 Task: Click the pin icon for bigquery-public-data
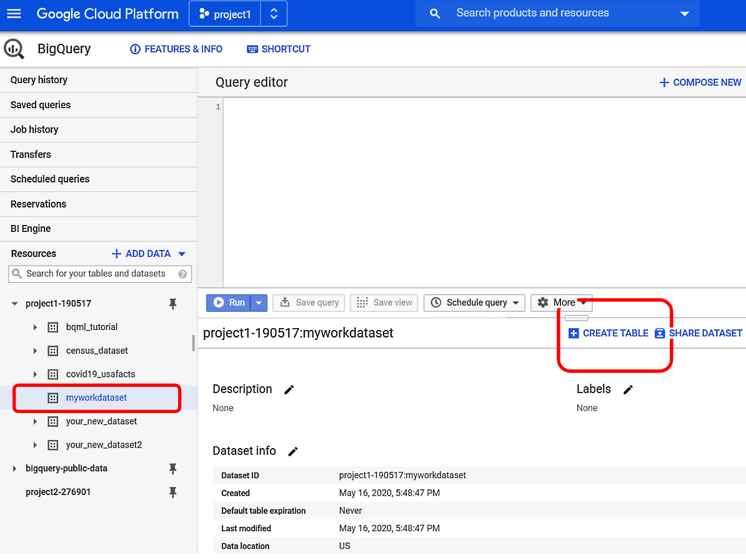[172, 469]
